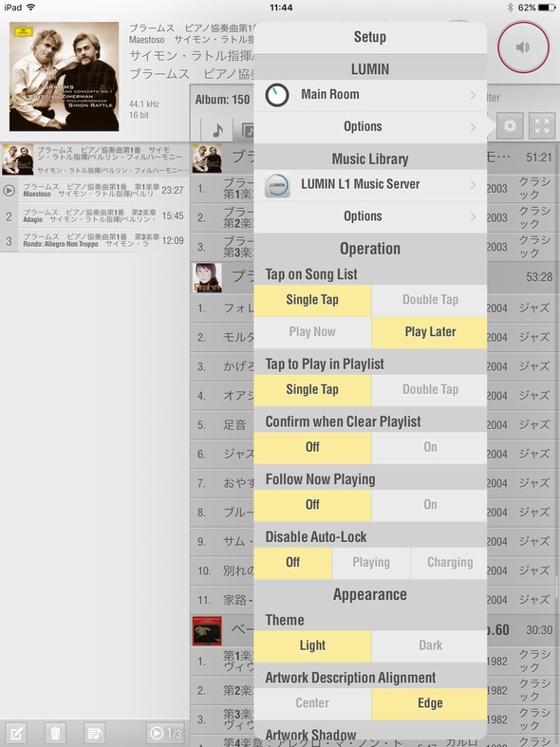Tap the Wi-Fi icon in status bar
Image resolution: width=560 pixels, height=747 pixels.
click(31, 8)
